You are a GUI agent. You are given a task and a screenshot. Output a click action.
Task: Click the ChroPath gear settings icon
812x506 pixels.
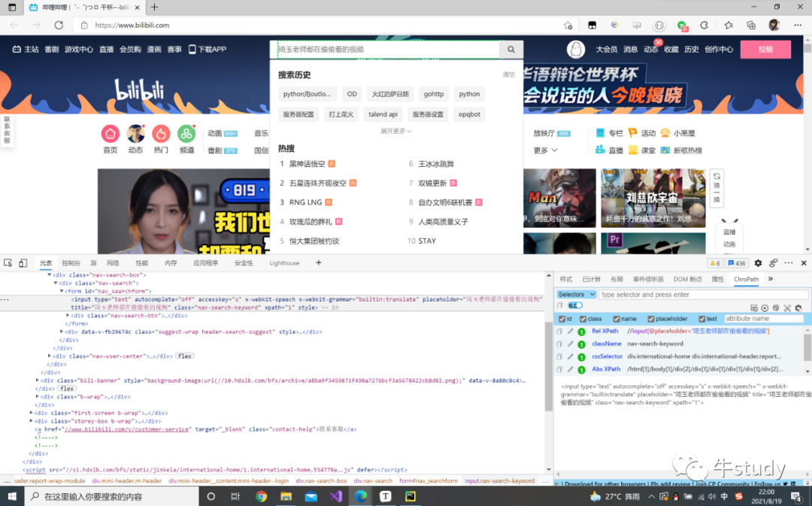point(798,308)
